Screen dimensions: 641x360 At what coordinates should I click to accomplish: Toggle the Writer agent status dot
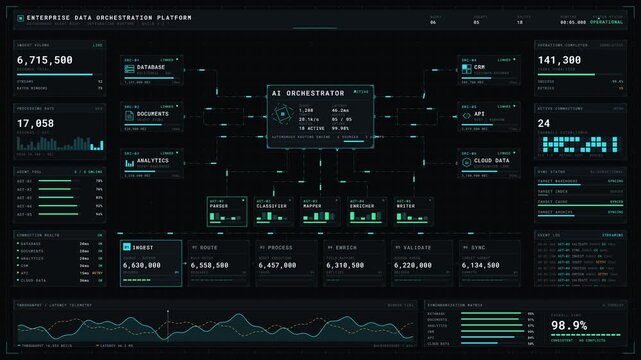click(430, 200)
